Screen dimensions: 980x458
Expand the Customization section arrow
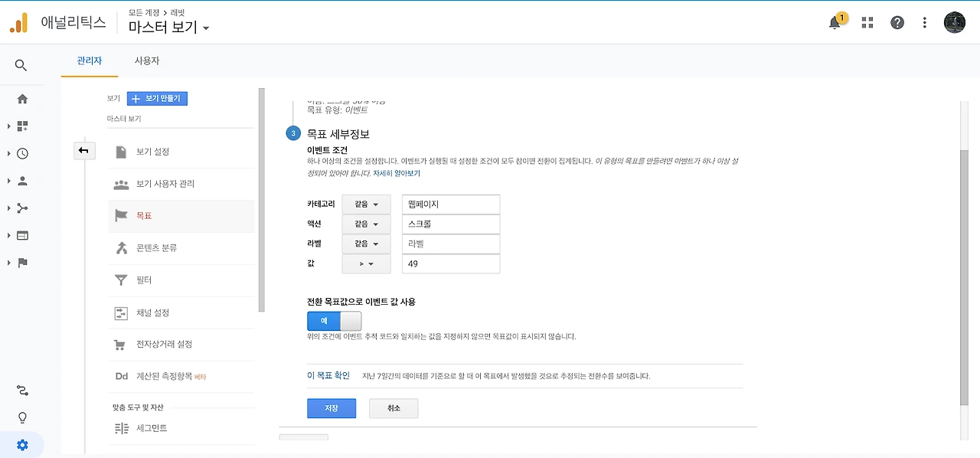(8, 126)
